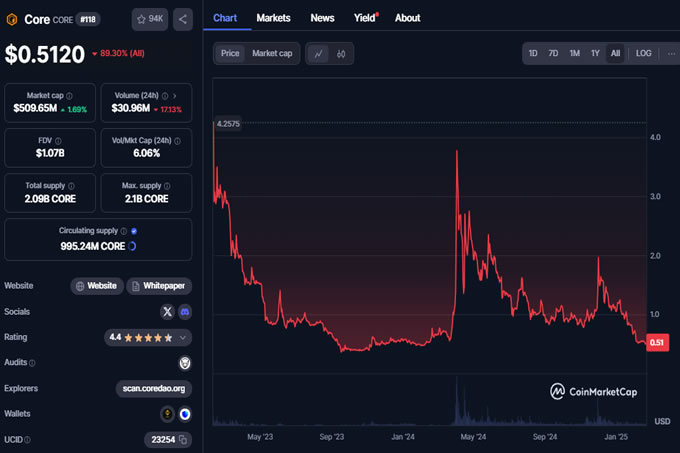680x453 pixels.
Task: Enable LOG scale on chart
Action: (x=643, y=53)
